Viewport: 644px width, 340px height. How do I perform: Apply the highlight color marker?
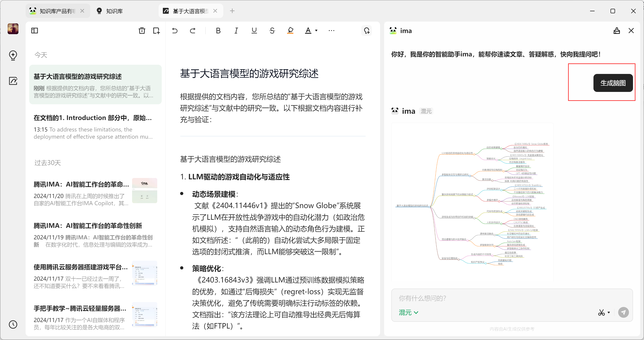[x=290, y=31]
